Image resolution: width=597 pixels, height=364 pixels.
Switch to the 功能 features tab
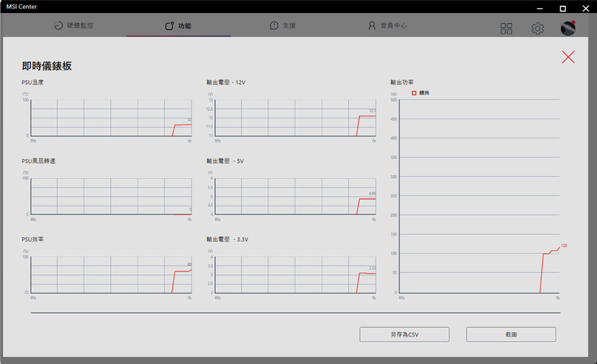tap(178, 25)
